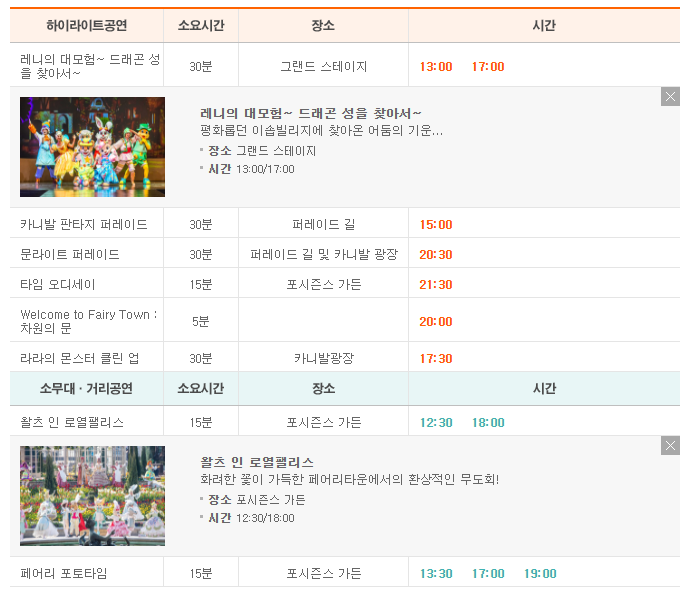Viewport: 689px width, 594px height.
Task: Collapse the 왈츠 인 로열팰리스 table row title
Action: point(72,422)
